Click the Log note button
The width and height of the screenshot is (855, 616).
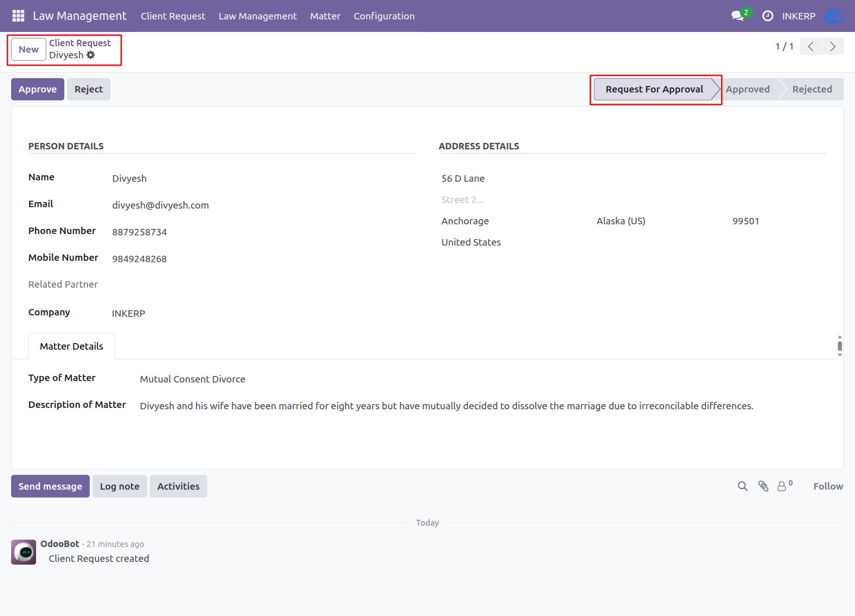point(120,486)
